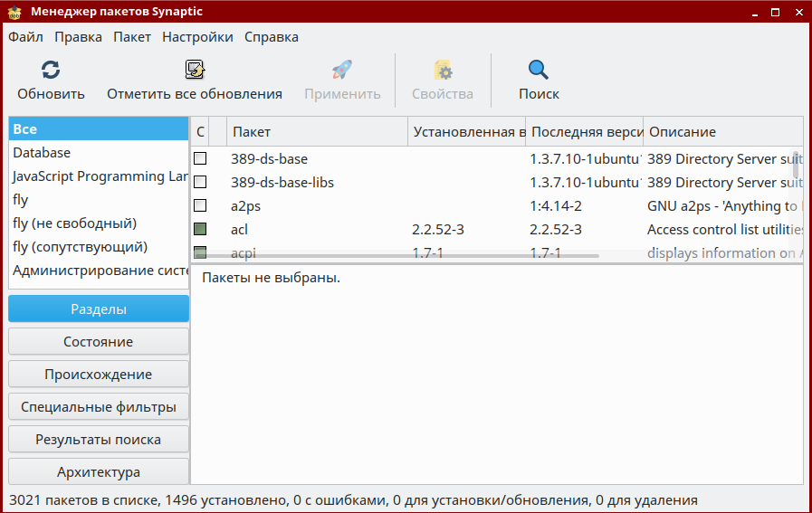Select the Database section
The image size is (812, 513).
click(99, 153)
